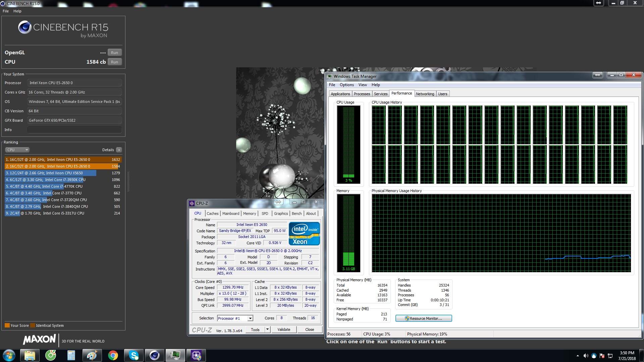Viewport: 644px width, 362px height.
Task: Click the Resource Monitor button
Action: tap(423, 318)
